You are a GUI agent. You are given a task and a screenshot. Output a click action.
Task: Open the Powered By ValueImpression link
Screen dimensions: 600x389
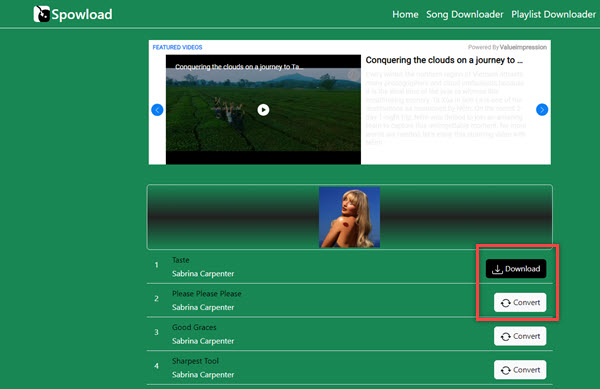click(507, 47)
